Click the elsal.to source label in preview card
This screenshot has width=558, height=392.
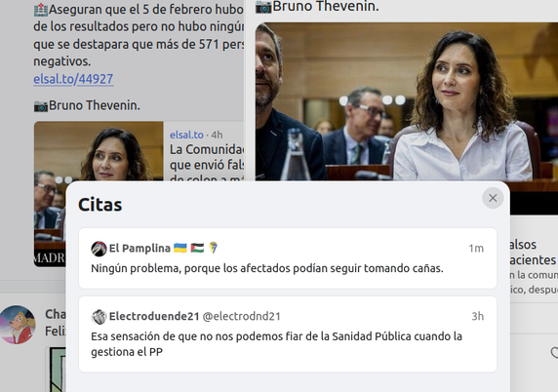186,135
